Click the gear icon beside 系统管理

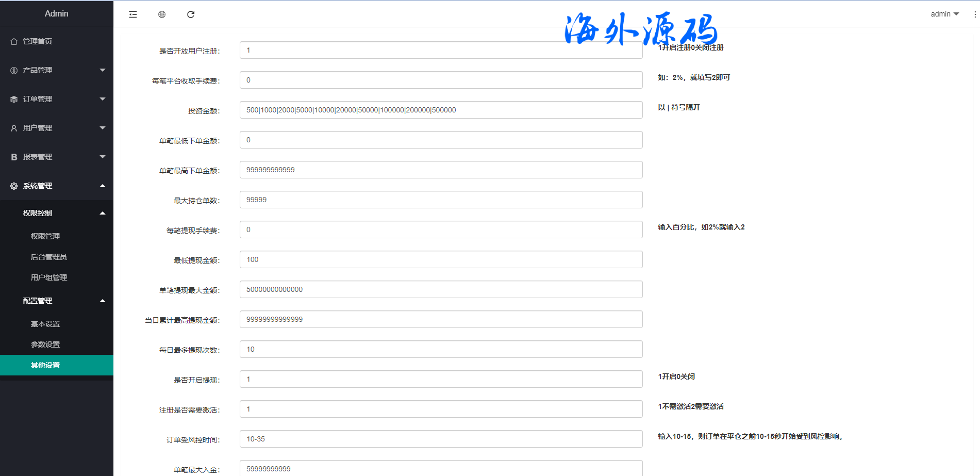click(x=14, y=186)
